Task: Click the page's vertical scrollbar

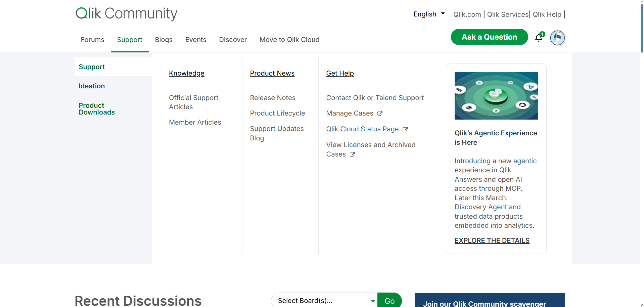Action: pos(642,27)
